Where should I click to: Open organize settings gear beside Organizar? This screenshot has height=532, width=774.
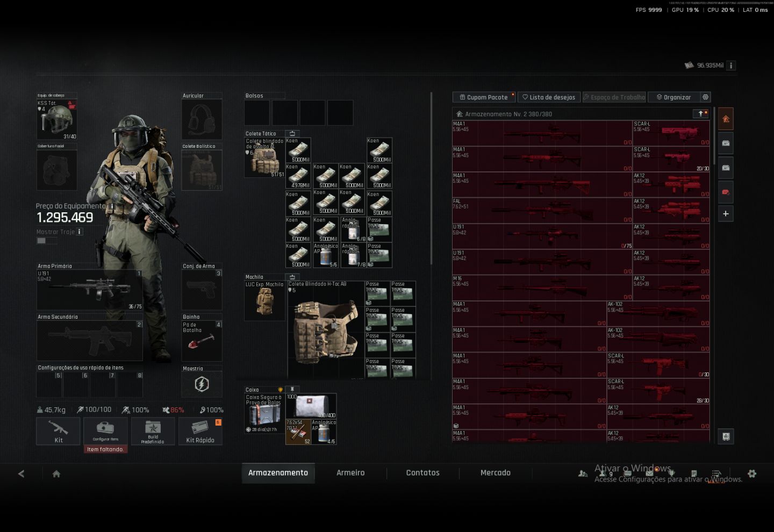706,97
